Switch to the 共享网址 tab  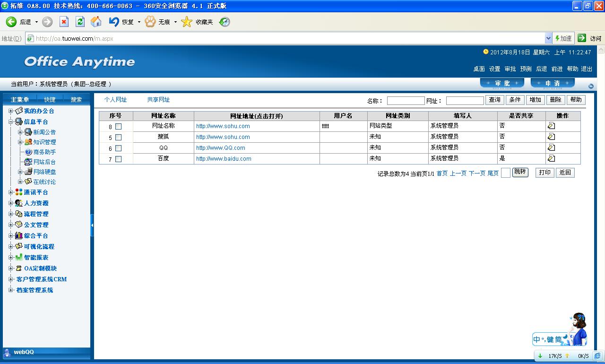158,100
